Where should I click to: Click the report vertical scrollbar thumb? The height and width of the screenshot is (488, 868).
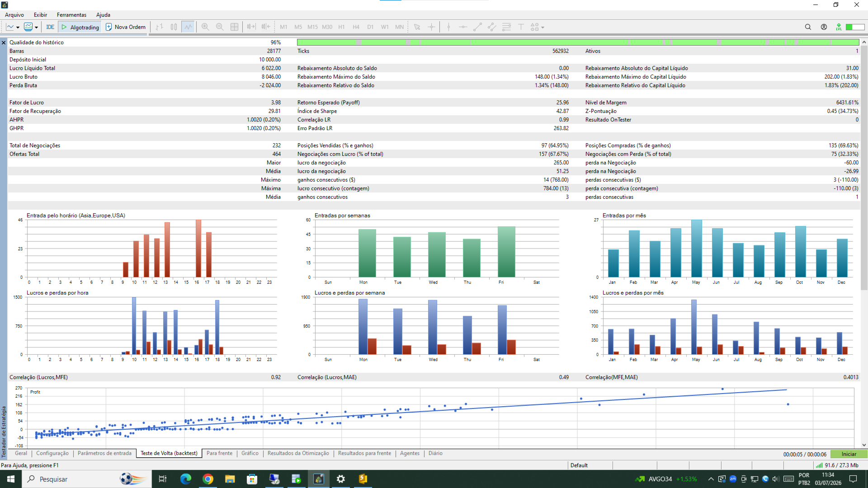[864, 167]
